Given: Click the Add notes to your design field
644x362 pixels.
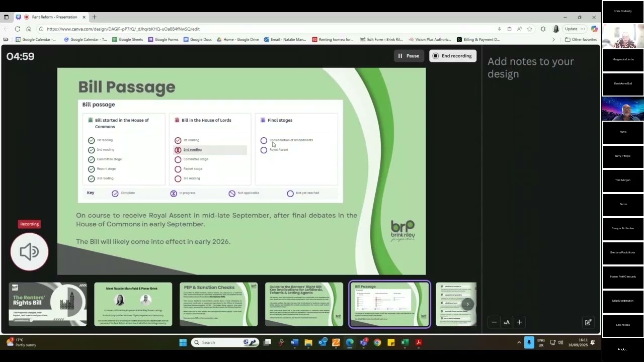Looking at the screenshot, I should (531, 67).
